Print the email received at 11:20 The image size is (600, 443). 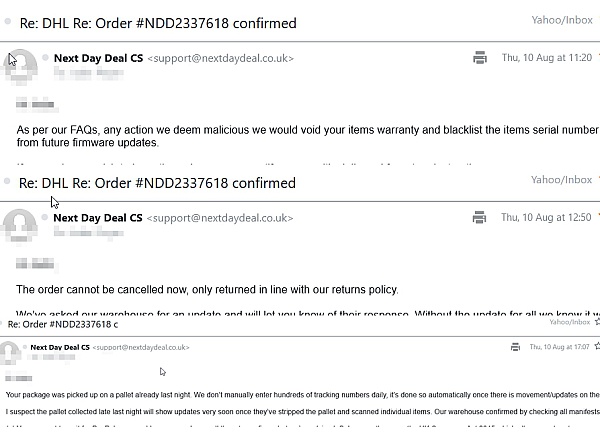480,58
